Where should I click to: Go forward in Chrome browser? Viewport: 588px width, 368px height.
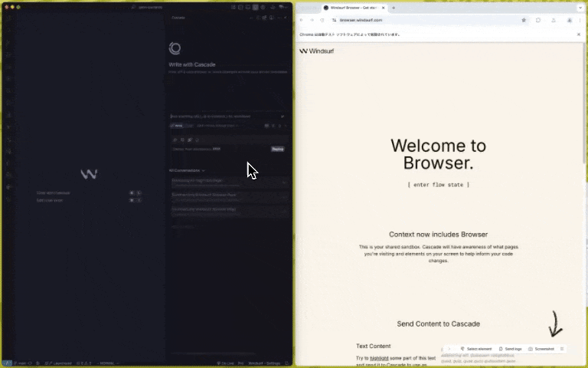(312, 20)
